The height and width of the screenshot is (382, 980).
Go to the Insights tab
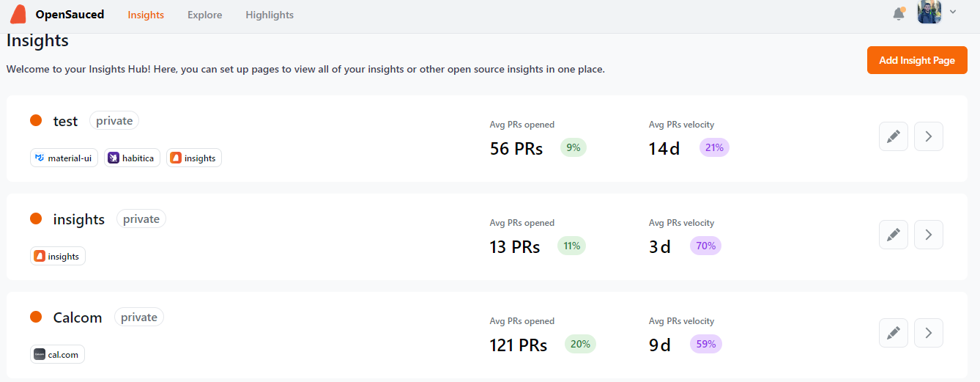146,15
